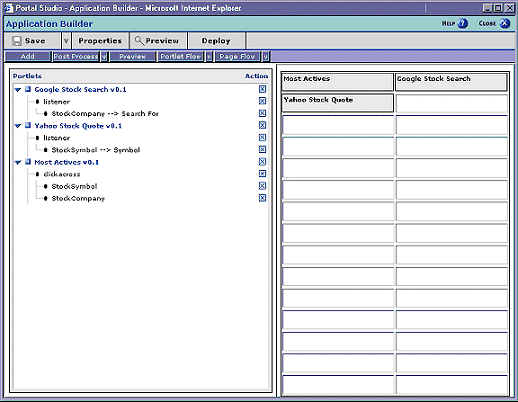Delete listener under Google Stock Search

[262, 101]
